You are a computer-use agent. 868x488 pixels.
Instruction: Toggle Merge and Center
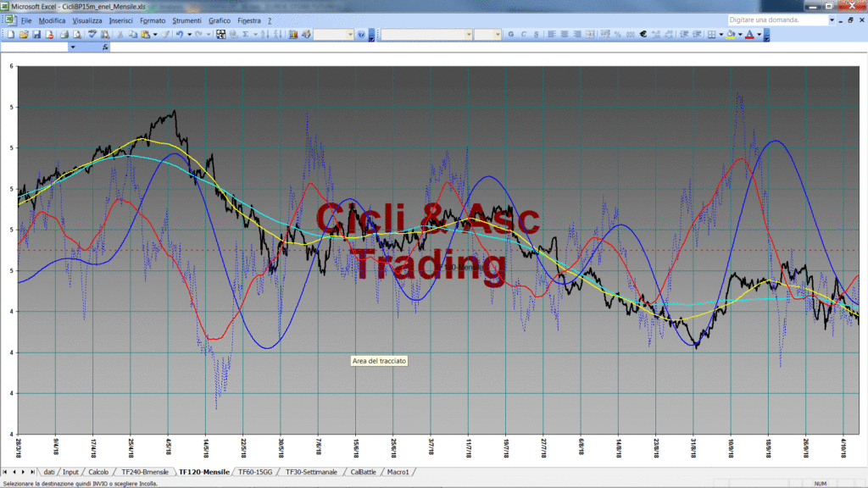(590, 34)
